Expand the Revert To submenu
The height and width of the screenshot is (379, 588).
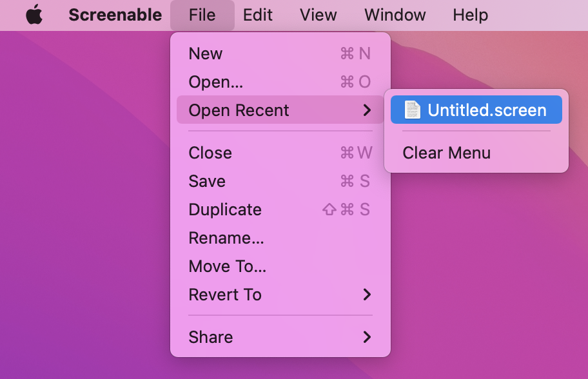click(x=224, y=295)
